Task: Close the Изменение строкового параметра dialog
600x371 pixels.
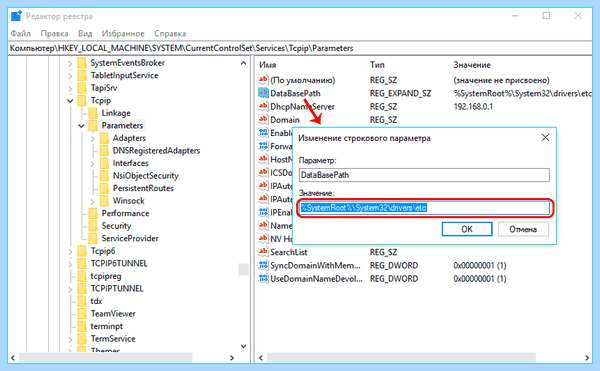Action: point(545,138)
